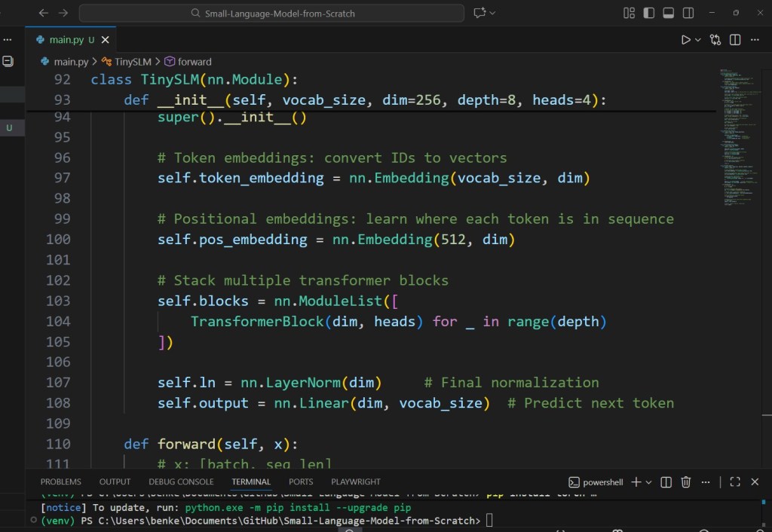Kill the terminal using the trash icon
Screen dimensions: 772x532
pyautogui.click(x=685, y=482)
